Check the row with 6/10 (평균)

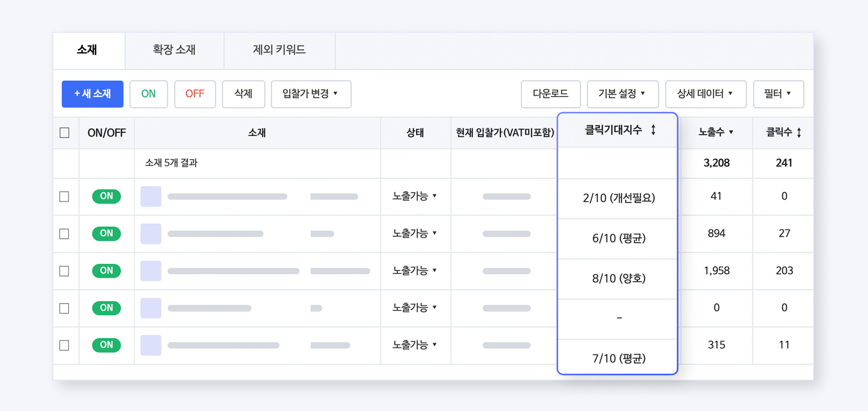tap(65, 234)
